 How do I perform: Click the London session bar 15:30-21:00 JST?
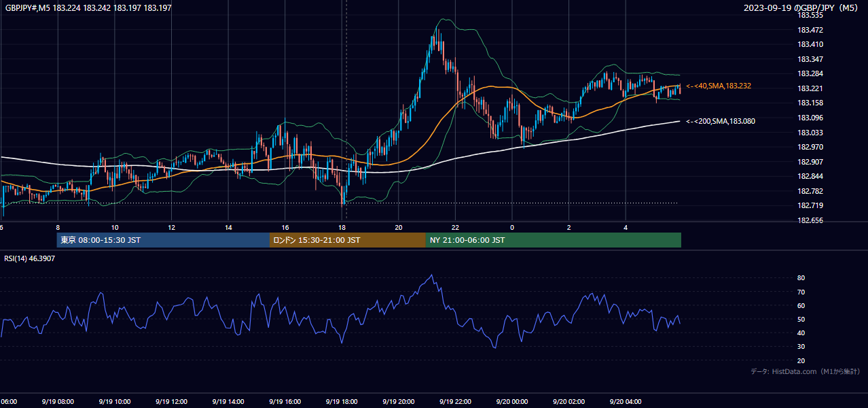348,240
